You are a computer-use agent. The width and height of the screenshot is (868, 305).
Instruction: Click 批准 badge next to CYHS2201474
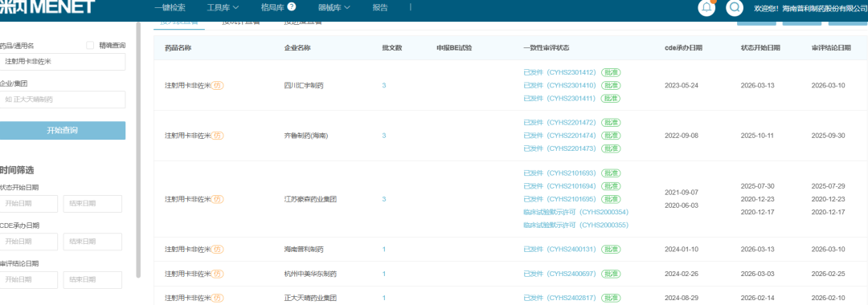[611, 136]
